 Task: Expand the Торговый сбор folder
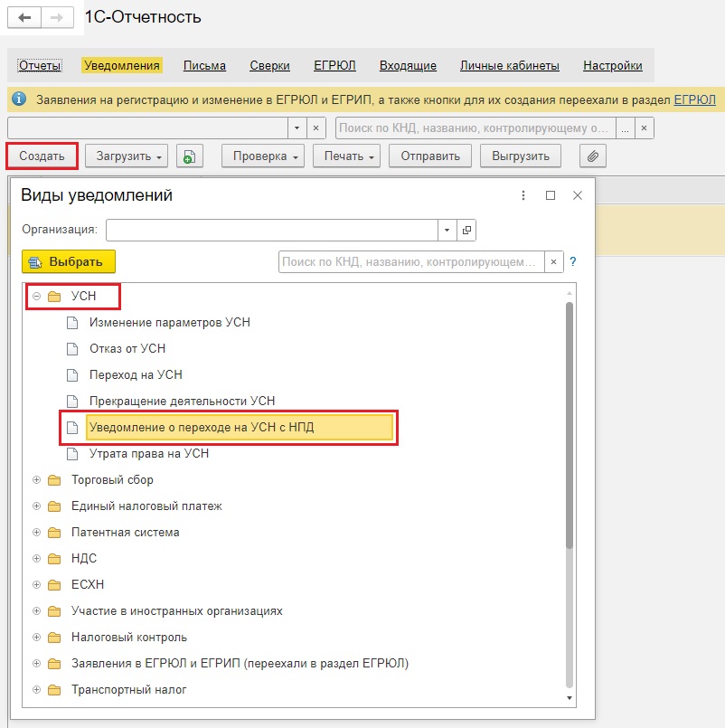click(x=37, y=480)
